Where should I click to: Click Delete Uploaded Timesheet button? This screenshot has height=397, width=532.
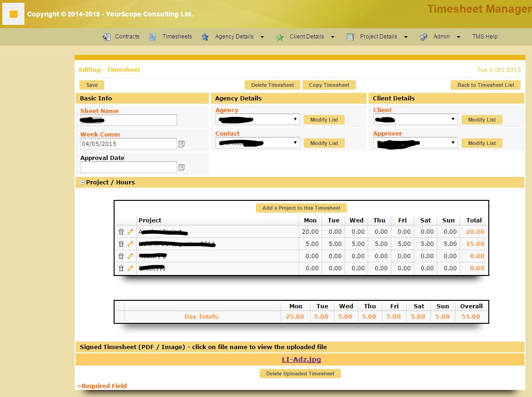pyautogui.click(x=300, y=374)
